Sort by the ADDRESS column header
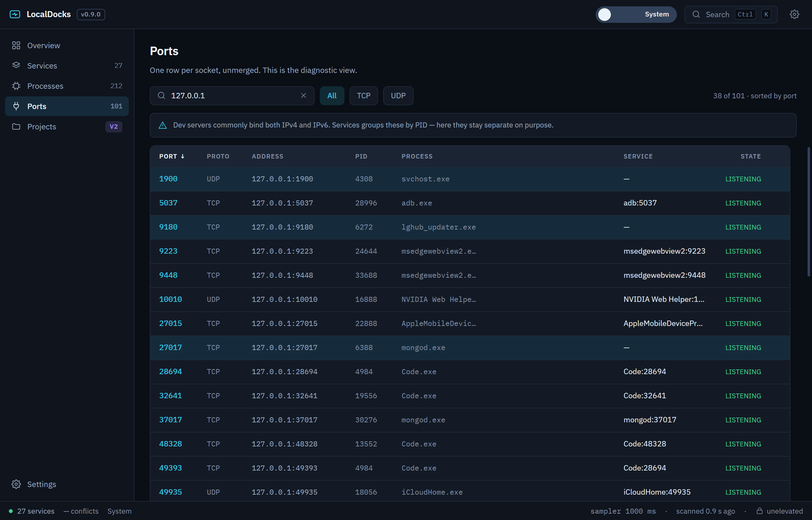Viewport: 812px width, 520px height. click(x=267, y=156)
